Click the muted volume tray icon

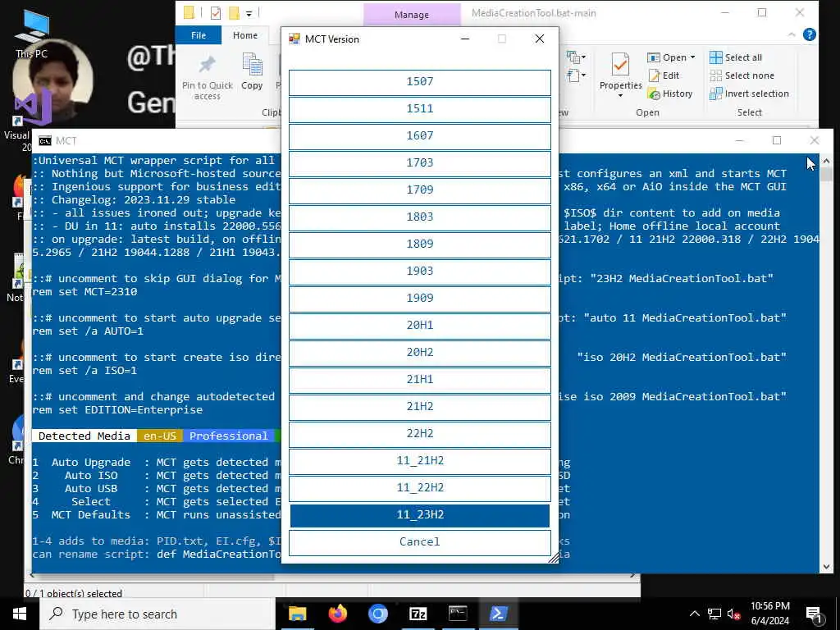coord(733,614)
